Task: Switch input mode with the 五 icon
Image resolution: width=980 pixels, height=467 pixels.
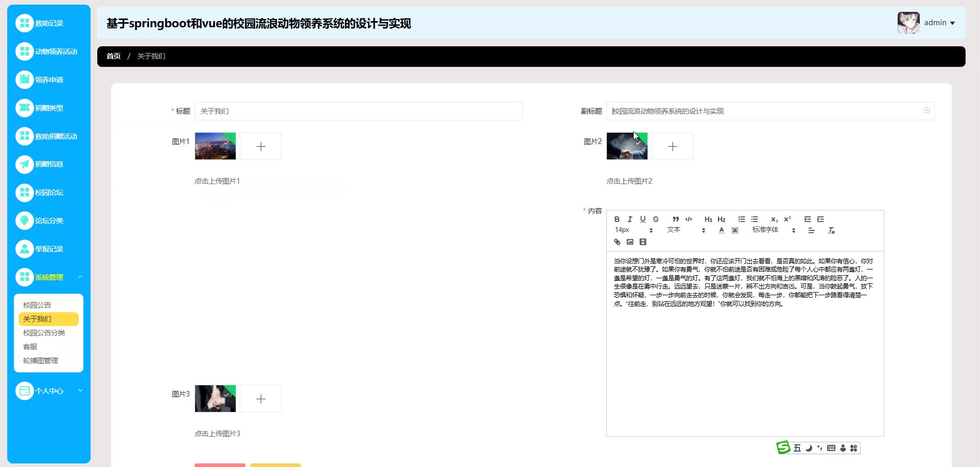Action: [797, 448]
